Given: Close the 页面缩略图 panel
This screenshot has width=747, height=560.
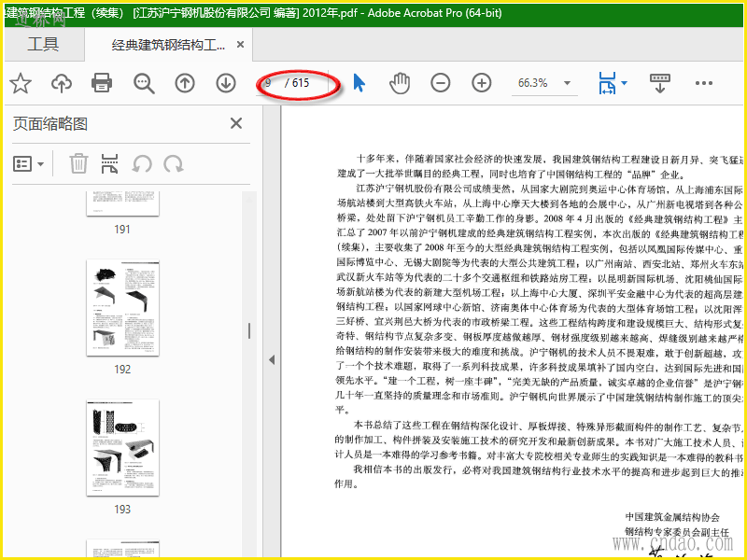Looking at the screenshot, I should coord(236,123).
